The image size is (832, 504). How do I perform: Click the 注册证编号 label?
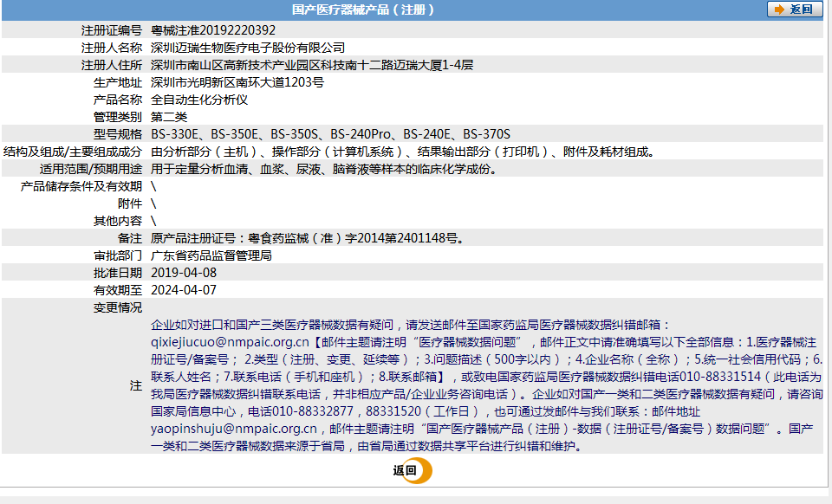click(112, 30)
